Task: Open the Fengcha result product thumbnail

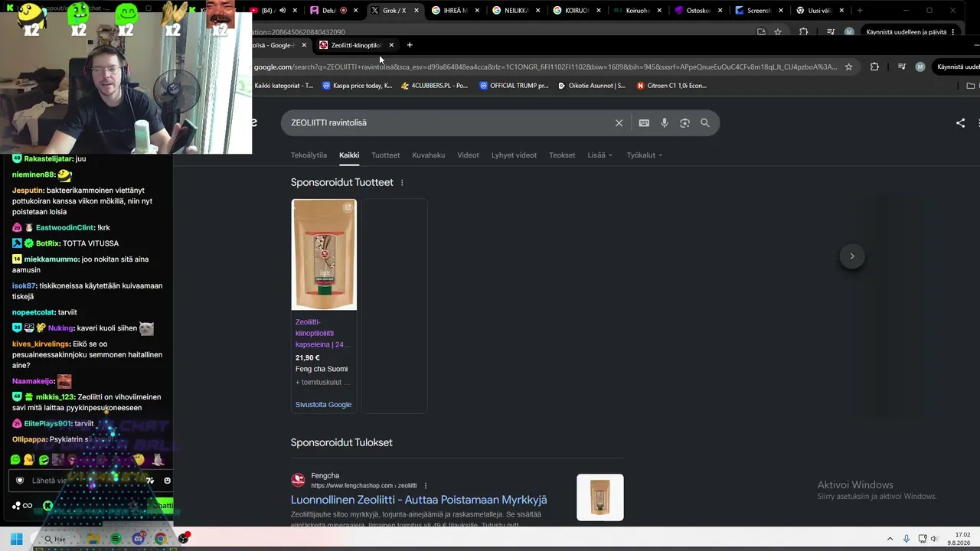Action: tap(600, 497)
